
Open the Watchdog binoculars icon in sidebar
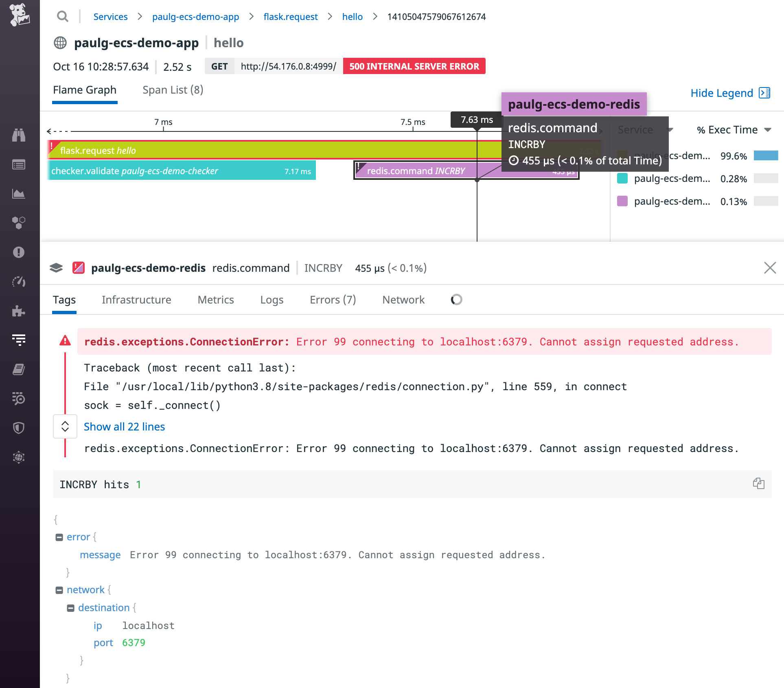click(x=19, y=135)
